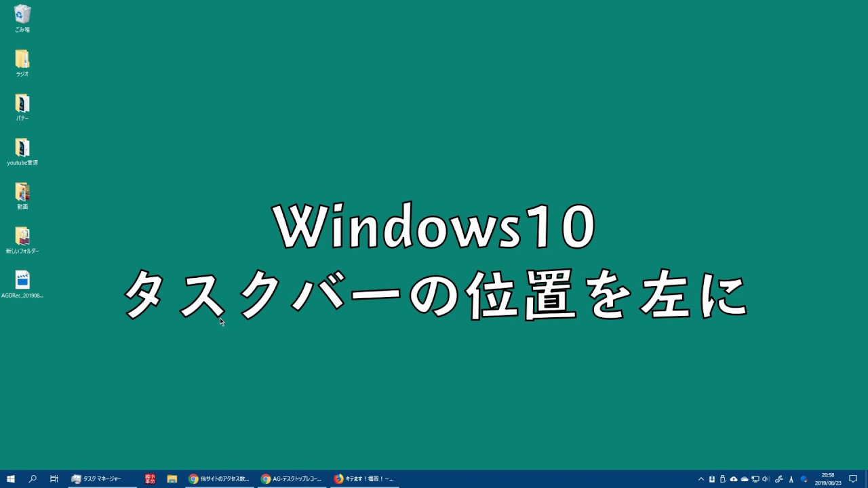This screenshot has width=868, height=488.
Task: Click the blue globe tray icon
Action: 804,479
